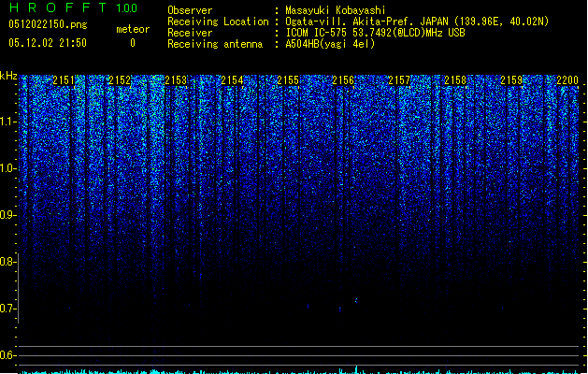Viewport: 588px width, 374px height.
Task: Click the Receiver field label
Action: click(x=190, y=33)
